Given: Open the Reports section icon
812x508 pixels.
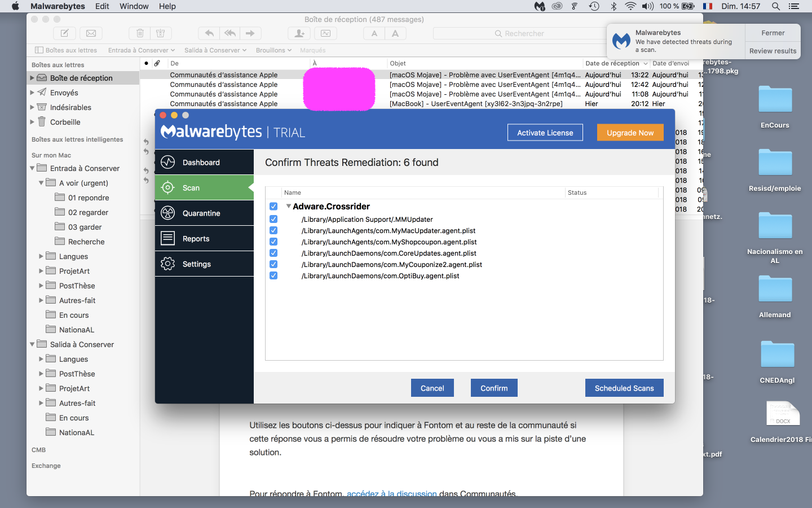Looking at the screenshot, I should click(x=168, y=238).
